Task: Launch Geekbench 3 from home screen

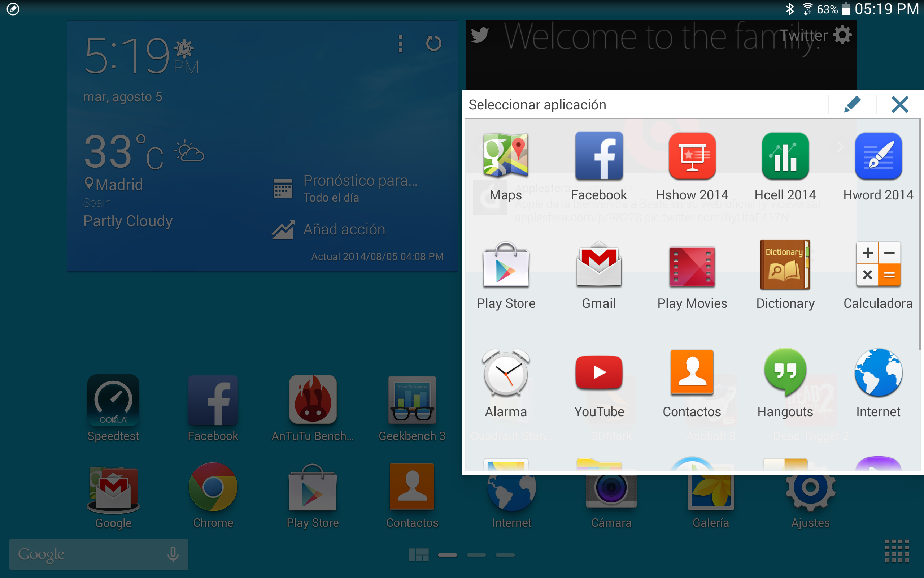Action: pos(412,408)
